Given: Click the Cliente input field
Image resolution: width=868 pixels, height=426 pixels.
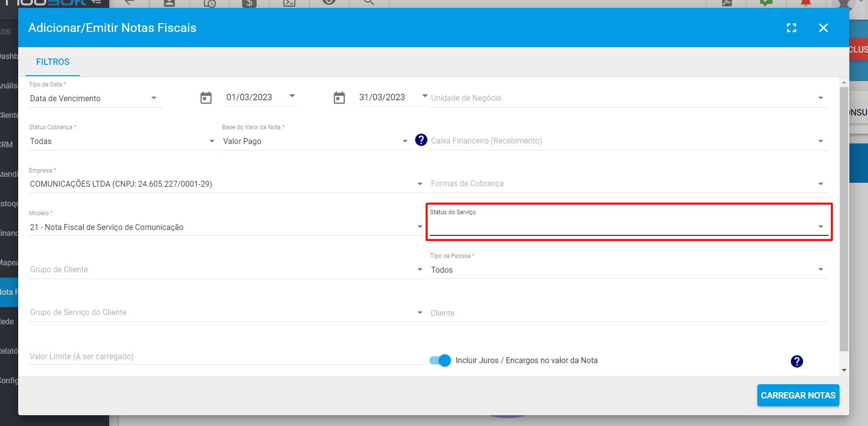Looking at the screenshot, I should tap(629, 313).
